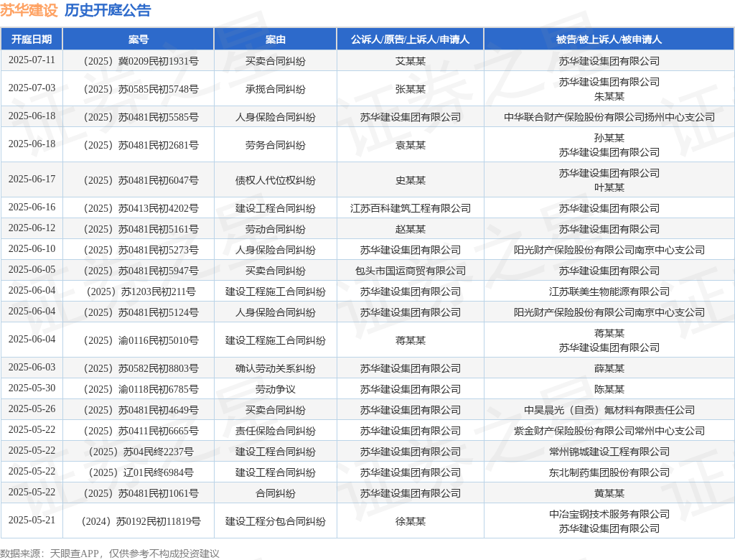Image resolution: width=735 pixels, height=560 pixels.
Task: Click 江苏联美生物能源有限公司
Action: (609, 291)
